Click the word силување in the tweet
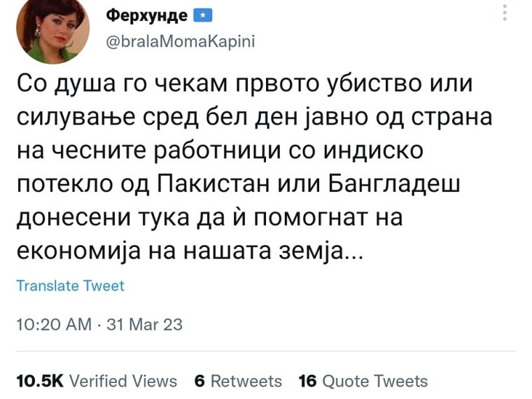This screenshot has width=532, height=399. [76, 117]
